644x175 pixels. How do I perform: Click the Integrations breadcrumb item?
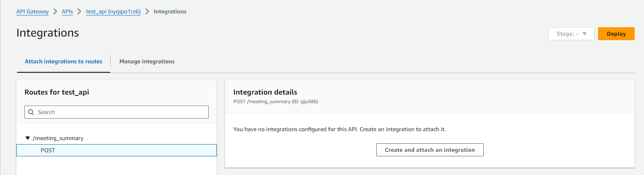[170, 11]
